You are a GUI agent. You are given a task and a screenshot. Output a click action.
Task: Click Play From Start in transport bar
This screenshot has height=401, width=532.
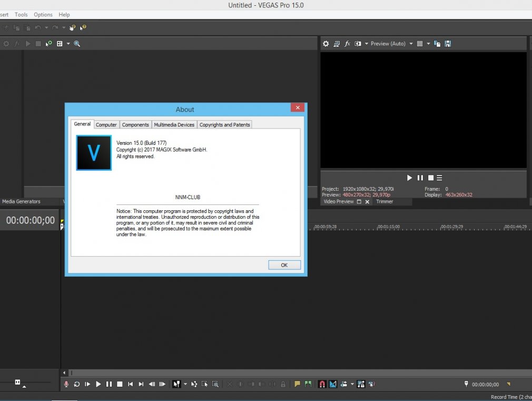tap(87, 384)
